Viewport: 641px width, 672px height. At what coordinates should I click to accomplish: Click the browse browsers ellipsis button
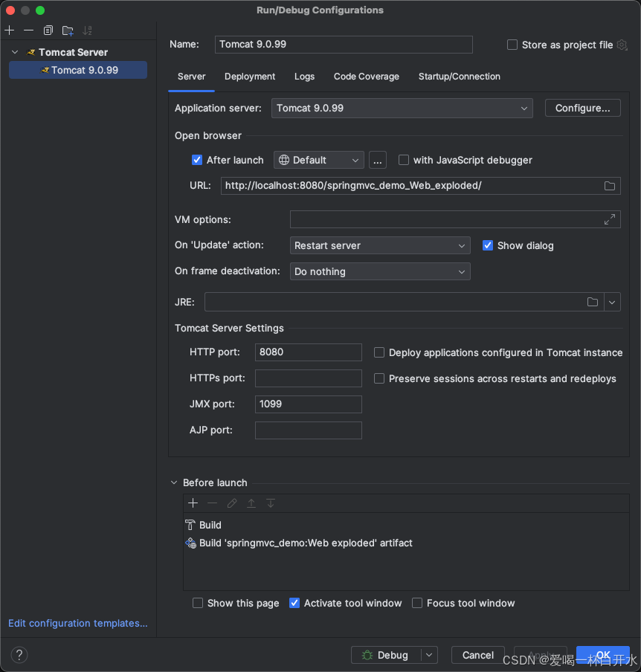point(377,161)
